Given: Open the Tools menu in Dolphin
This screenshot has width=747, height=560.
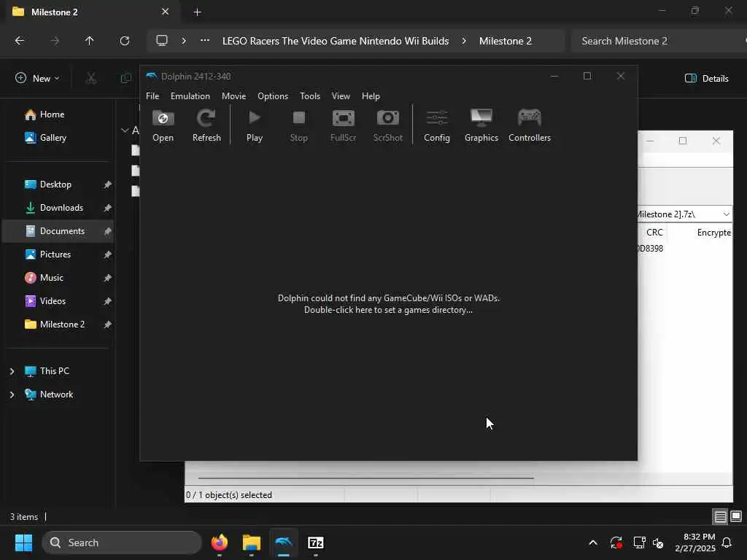Looking at the screenshot, I should (x=310, y=96).
